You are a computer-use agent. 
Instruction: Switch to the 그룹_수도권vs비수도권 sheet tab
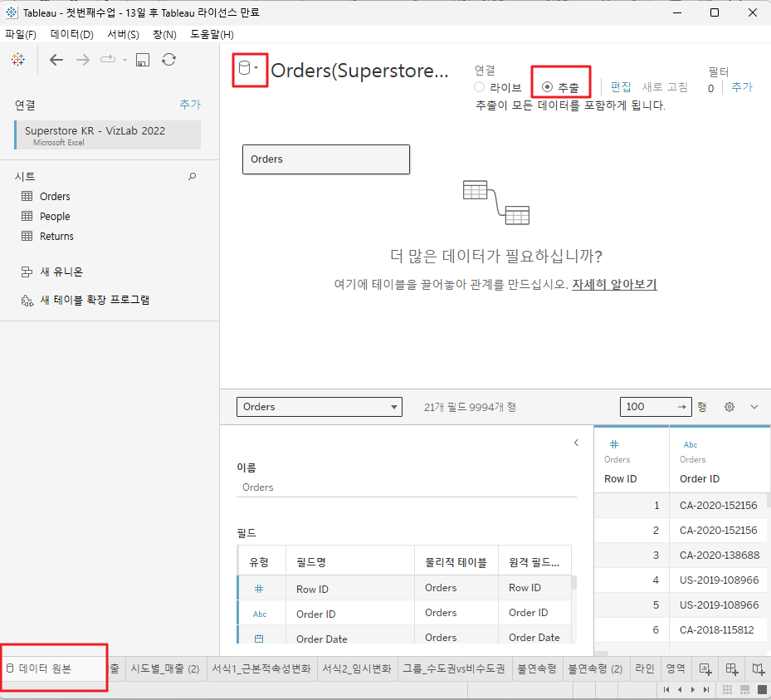[454, 668]
